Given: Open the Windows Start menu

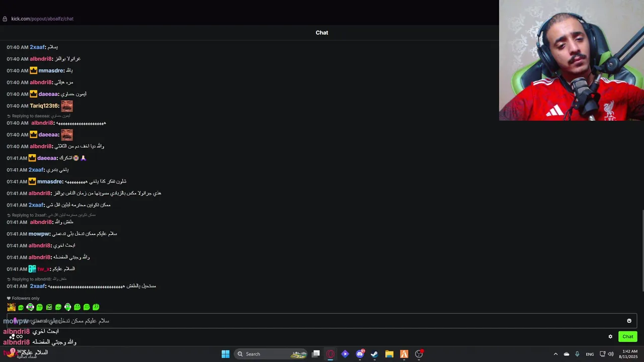Looking at the screenshot, I should point(225,354).
